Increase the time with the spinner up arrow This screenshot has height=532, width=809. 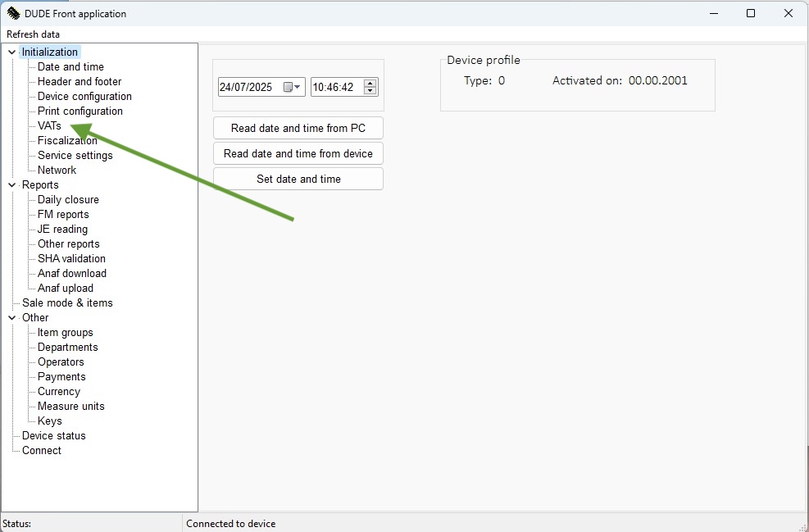370,83
